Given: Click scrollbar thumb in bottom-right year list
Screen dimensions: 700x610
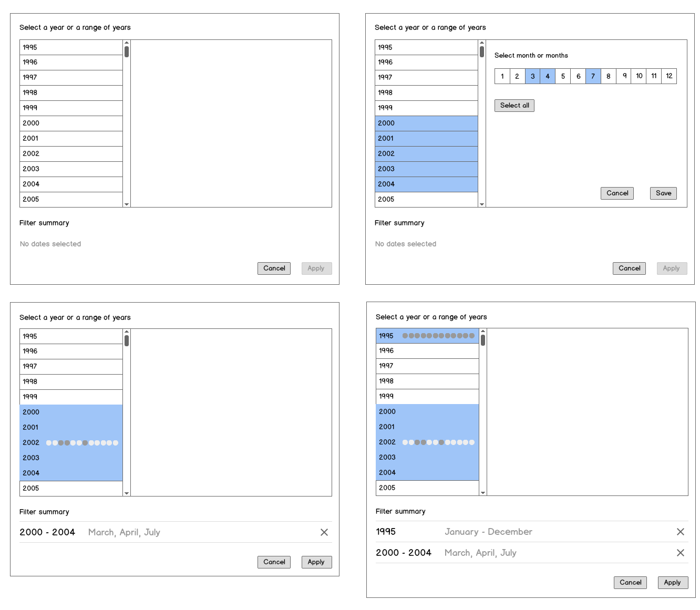Looking at the screenshot, I should tap(483, 340).
